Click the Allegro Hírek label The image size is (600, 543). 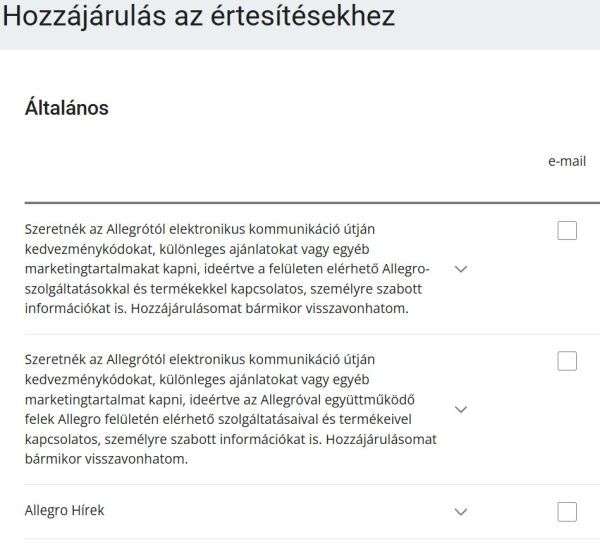[64, 511]
